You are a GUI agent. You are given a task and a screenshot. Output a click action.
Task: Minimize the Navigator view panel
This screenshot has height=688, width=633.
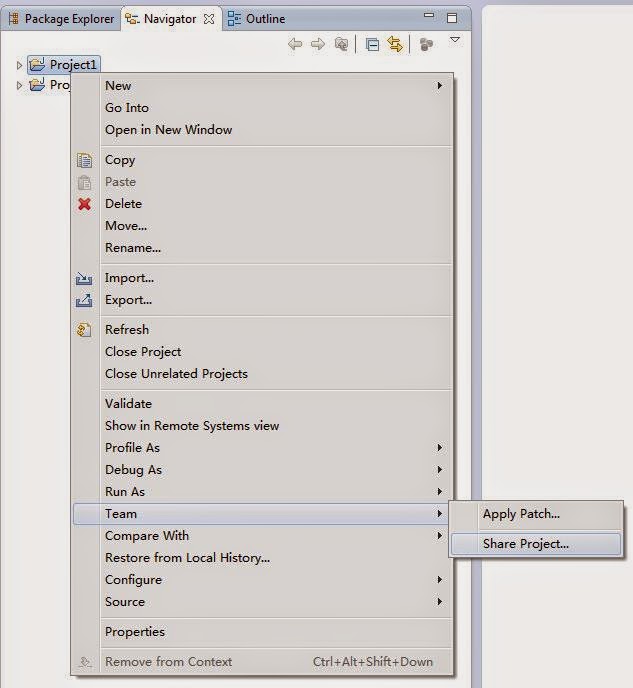(x=429, y=15)
